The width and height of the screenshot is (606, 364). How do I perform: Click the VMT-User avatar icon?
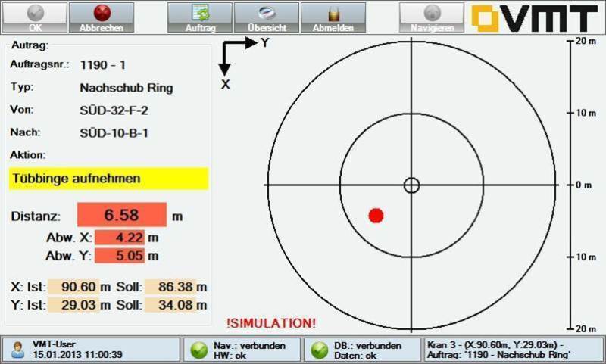[17, 350]
